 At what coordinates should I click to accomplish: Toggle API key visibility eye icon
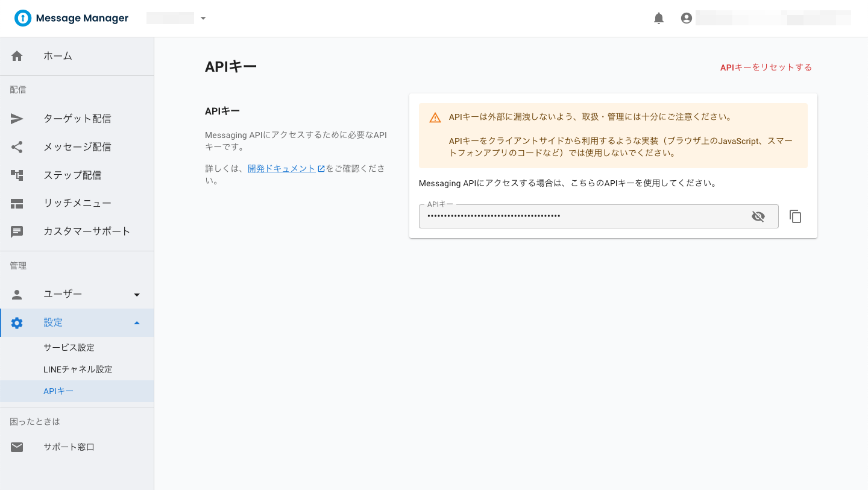click(758, 216)
